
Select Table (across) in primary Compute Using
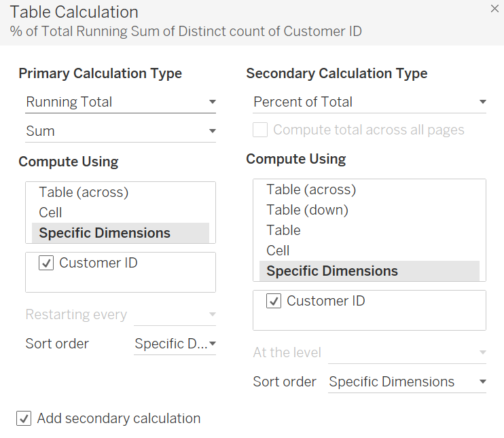[84, 192]
